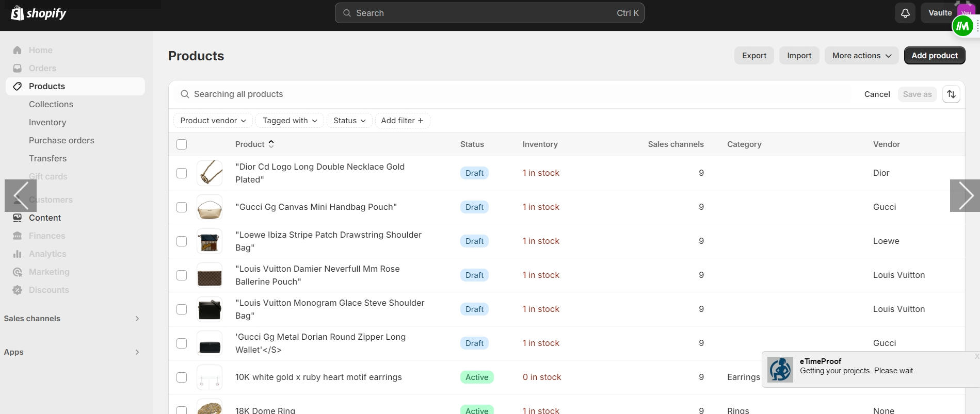The height and width of the screenshot is (414, 980).
Task: Open the Status filter dropdown
Action: (x=349, y=121)
